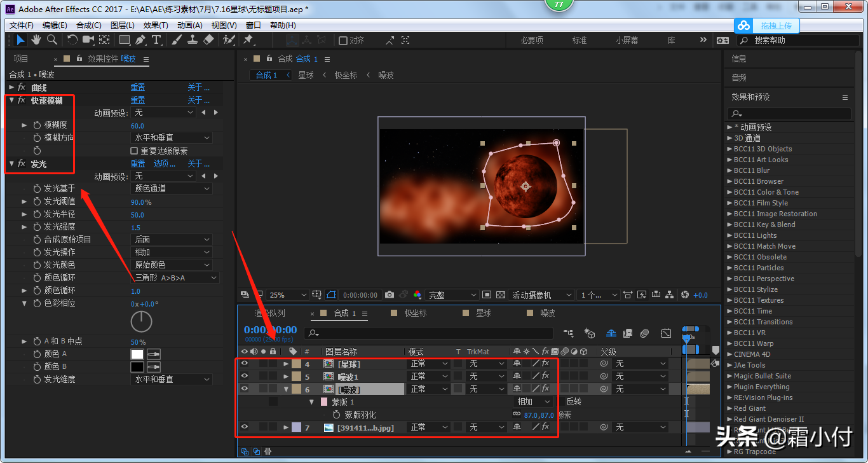Expand the BCC11 Blur effects category

point(729,170)
